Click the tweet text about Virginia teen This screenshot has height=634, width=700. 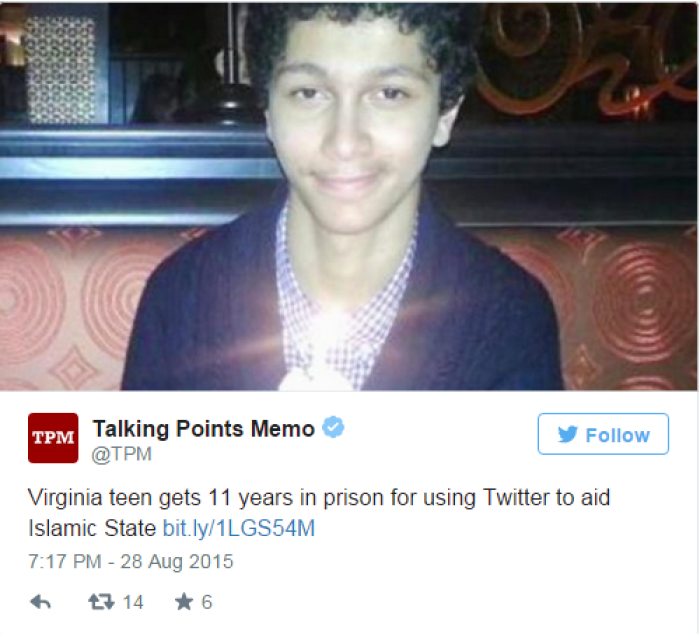click(319, 513)
